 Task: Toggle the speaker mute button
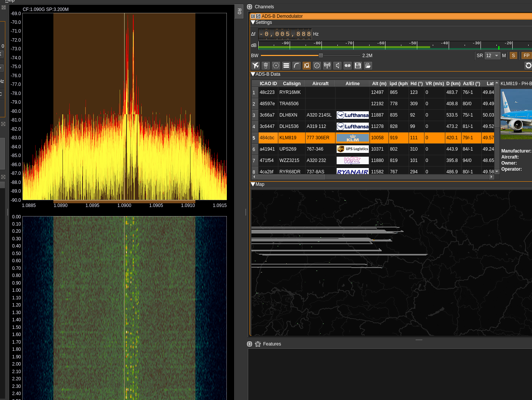[337, 65]
